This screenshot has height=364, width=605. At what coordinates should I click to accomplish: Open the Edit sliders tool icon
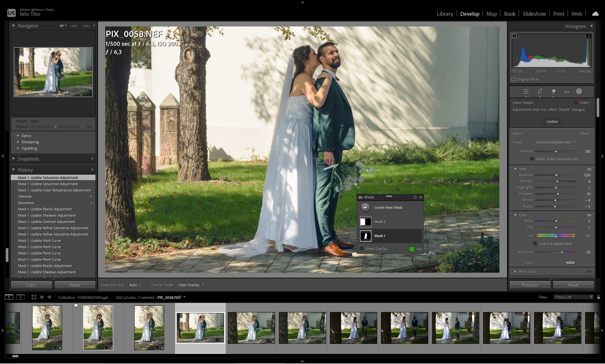(526, 91)
